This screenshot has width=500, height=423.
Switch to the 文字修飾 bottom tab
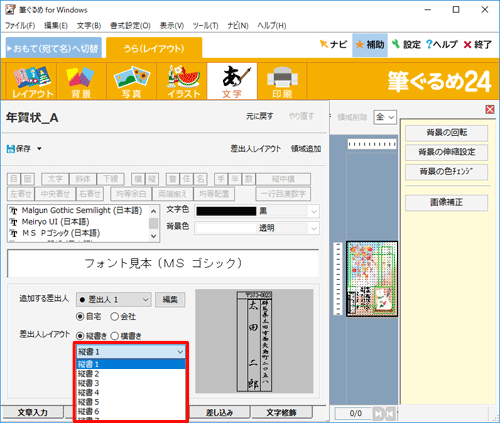(282, 412)
